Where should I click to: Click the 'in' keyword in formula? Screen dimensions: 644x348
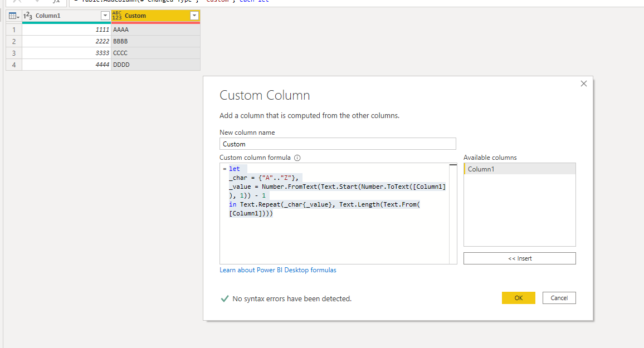[x=232, y=204]
